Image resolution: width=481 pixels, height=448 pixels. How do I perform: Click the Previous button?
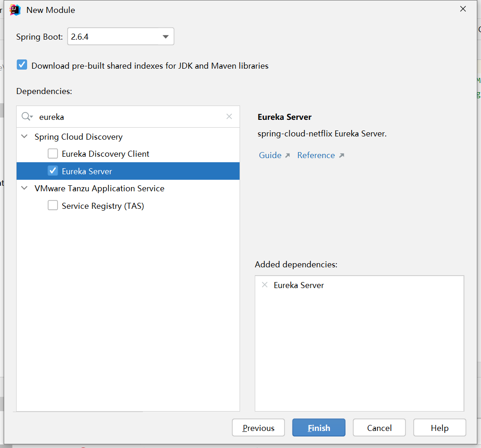click(x=258, y=427)
